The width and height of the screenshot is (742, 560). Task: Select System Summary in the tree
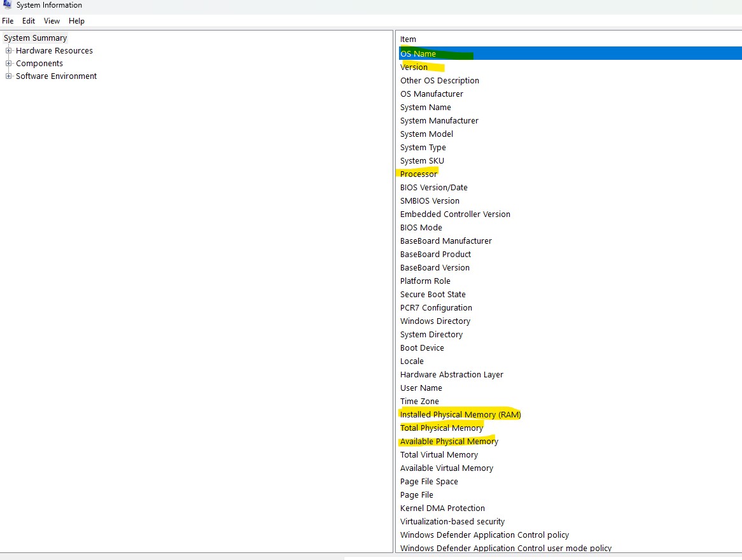point(35,38)
